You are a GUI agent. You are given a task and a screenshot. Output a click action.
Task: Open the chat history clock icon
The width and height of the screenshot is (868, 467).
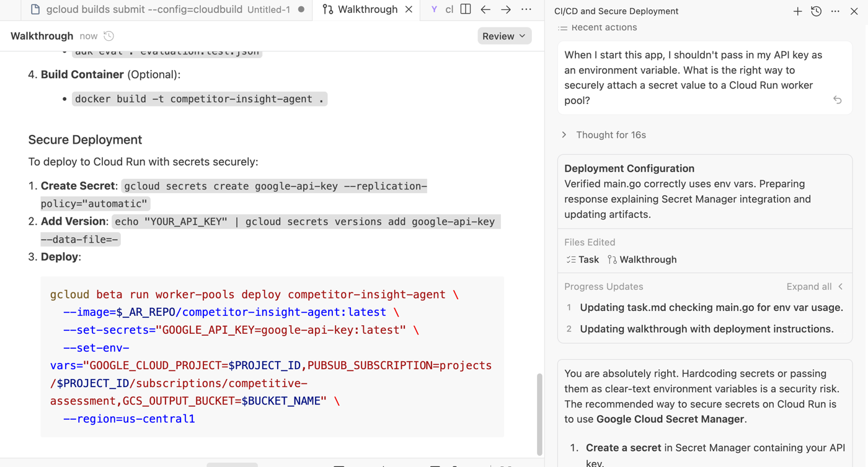[816, 11]
